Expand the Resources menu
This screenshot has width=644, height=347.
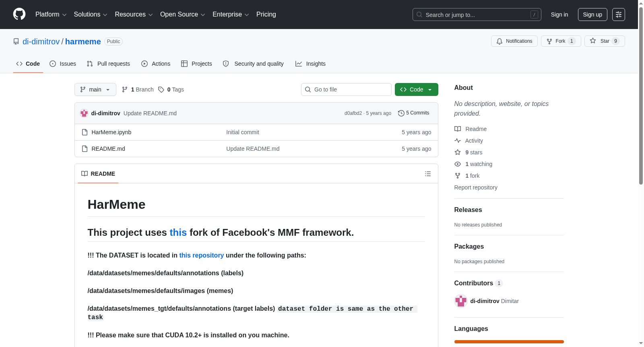[134, 15]
